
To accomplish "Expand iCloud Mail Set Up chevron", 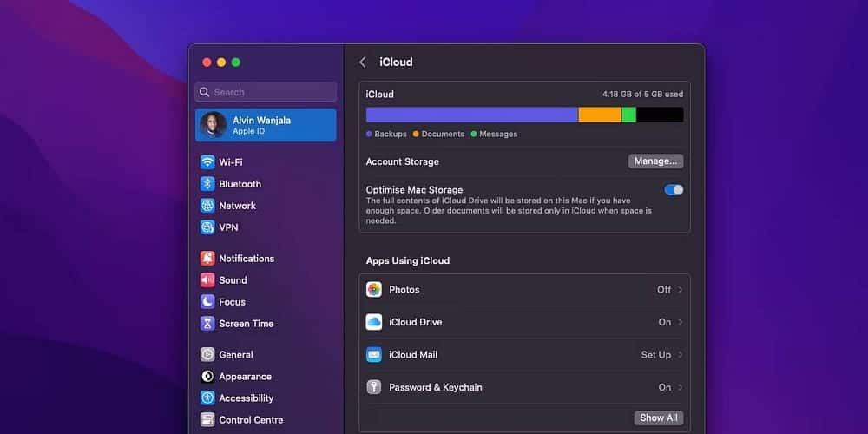I will [x=681, y=355].
